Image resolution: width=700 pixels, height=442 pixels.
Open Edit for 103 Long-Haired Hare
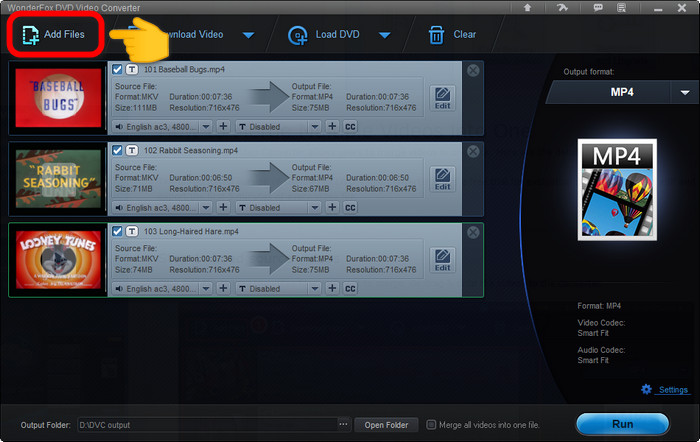click(442, 260)
